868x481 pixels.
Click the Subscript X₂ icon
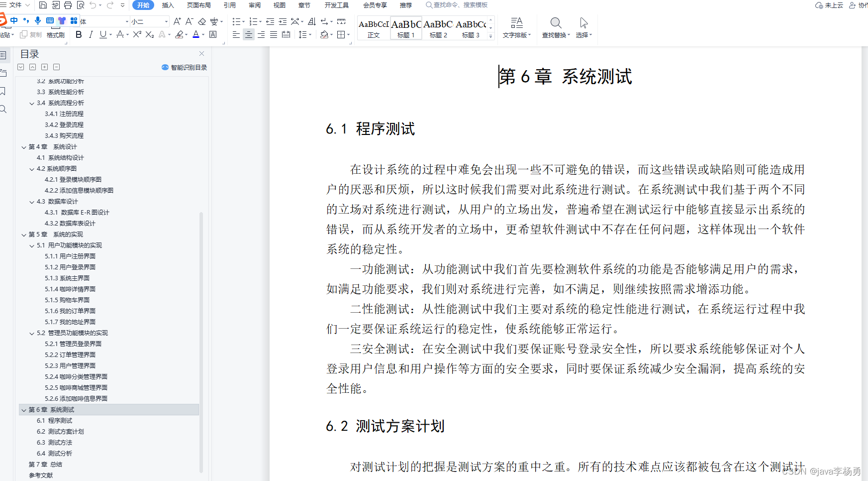click(x=149, y=34)
